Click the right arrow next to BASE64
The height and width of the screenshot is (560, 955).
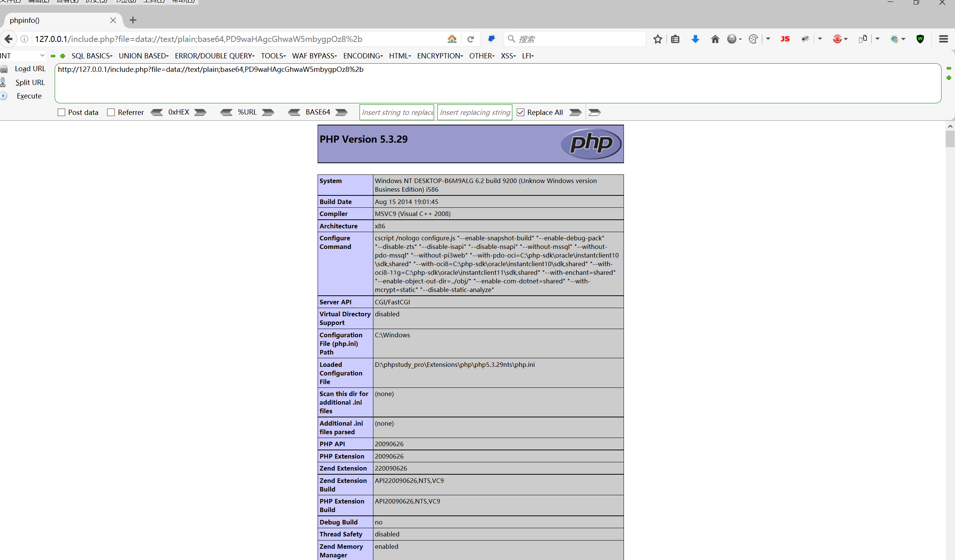click(x=342, y=112)
